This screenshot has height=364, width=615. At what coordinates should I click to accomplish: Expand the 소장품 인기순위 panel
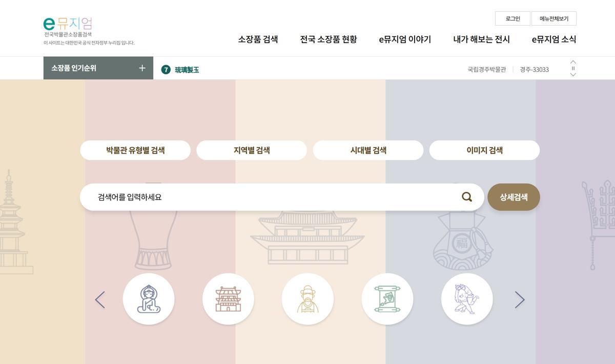tap(142, 68)
